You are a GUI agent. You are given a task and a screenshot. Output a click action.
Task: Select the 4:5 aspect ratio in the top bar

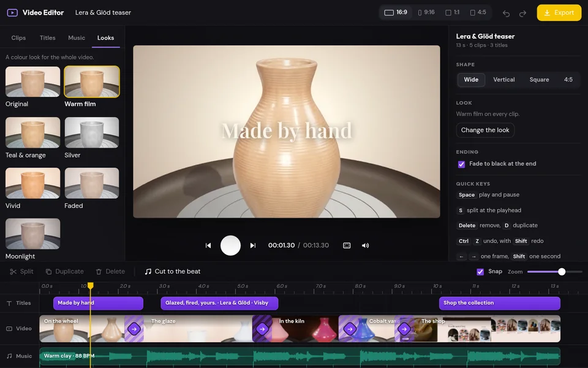[478, 12]
